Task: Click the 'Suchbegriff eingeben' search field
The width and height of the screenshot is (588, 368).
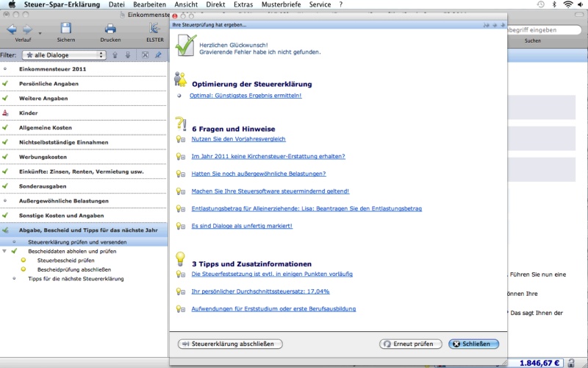Action: (544, 29)
